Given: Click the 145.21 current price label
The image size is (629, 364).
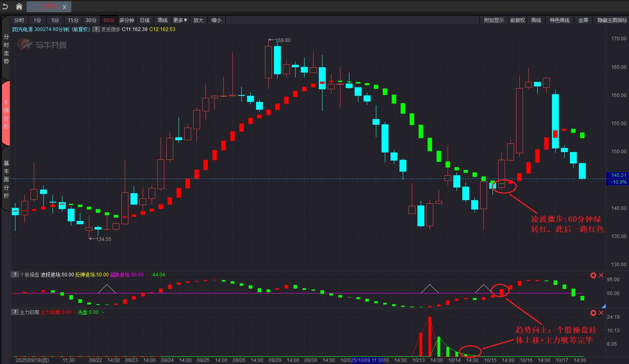Looking at the screenshot, I should coord(618,175).
